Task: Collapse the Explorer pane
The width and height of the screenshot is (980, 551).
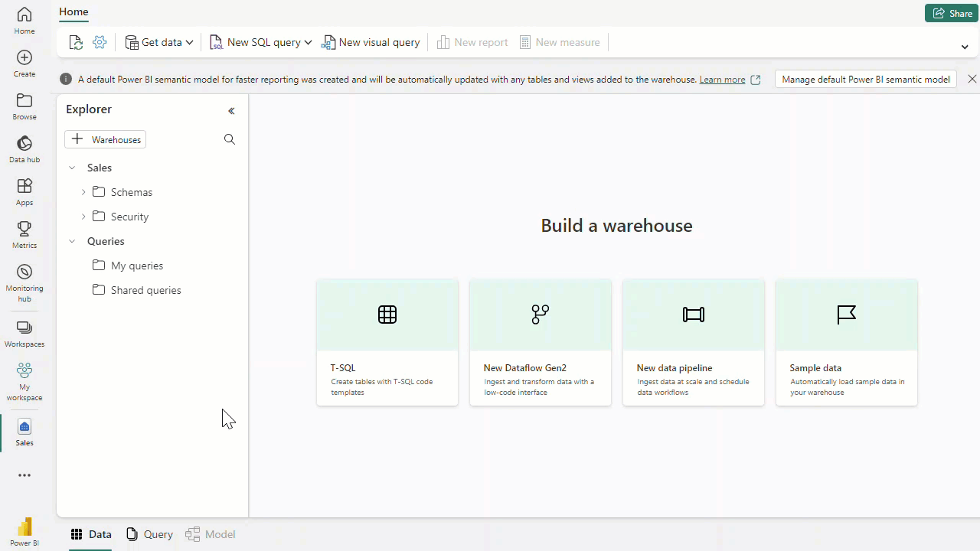Action: 231,111
